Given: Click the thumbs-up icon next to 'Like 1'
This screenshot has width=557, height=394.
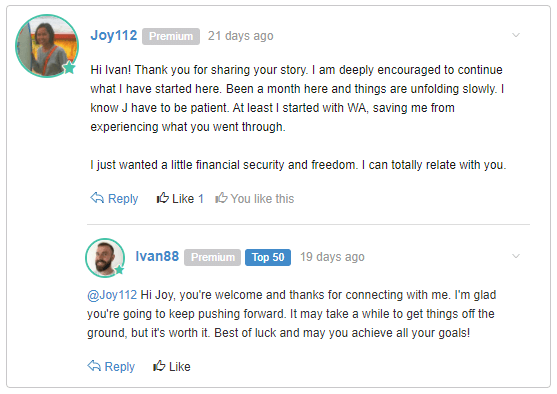Looking at the screenshot, I should pos(163,198).
